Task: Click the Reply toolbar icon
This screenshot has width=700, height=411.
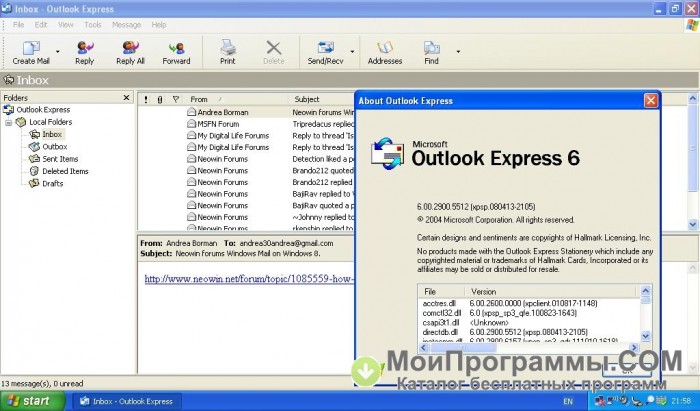Action: coord(84,48)
